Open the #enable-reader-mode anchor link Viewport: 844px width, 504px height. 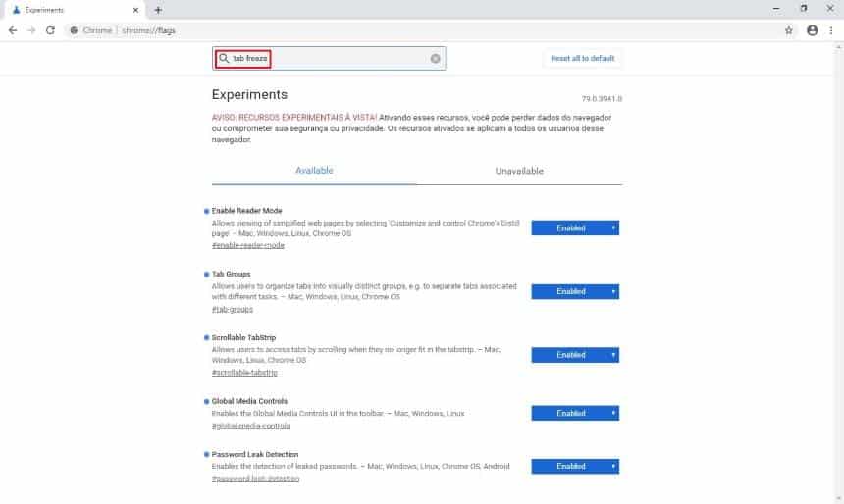coord(248,245)
